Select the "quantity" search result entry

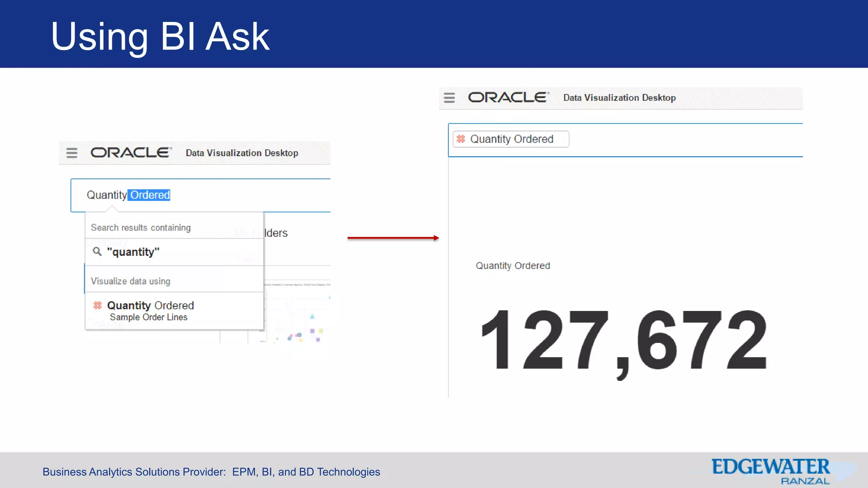(x=174, y=252)
